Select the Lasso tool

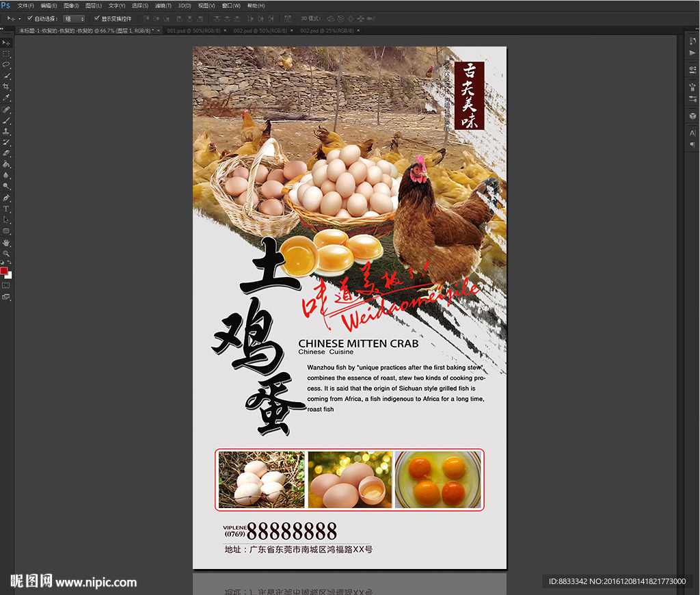[6, 65]
